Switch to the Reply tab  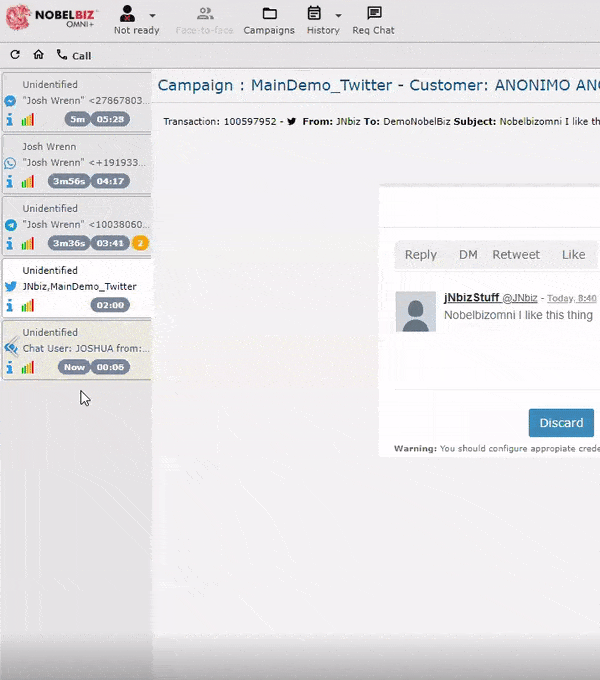click(421, 255)
